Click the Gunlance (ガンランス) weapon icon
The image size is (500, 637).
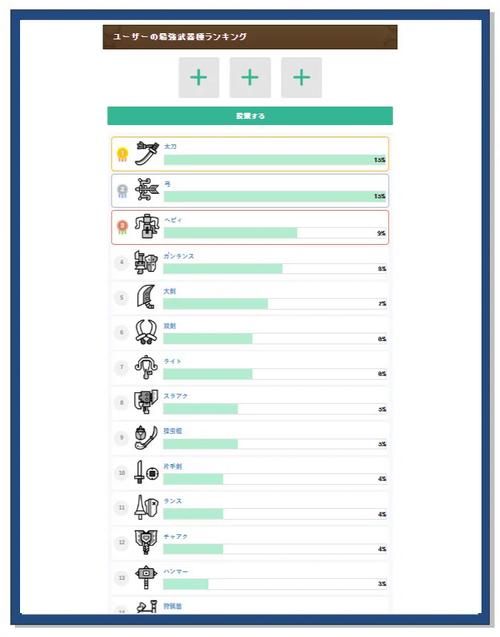tap(146, 262)
